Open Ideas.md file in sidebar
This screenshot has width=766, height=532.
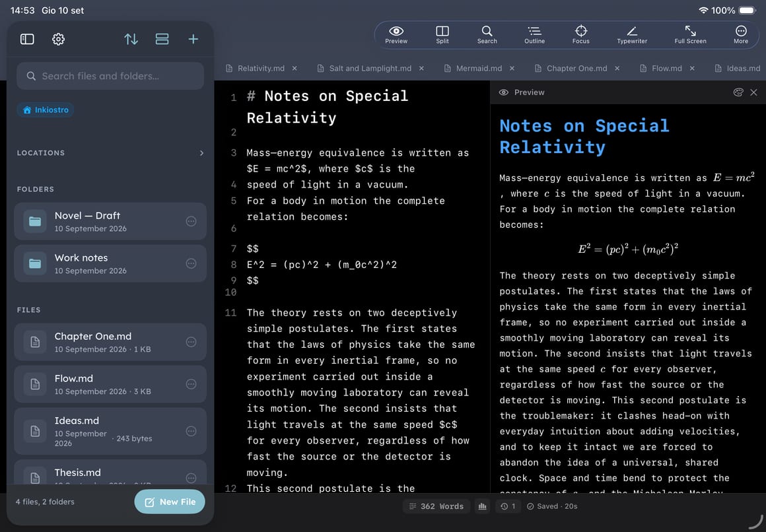(110, 431)
